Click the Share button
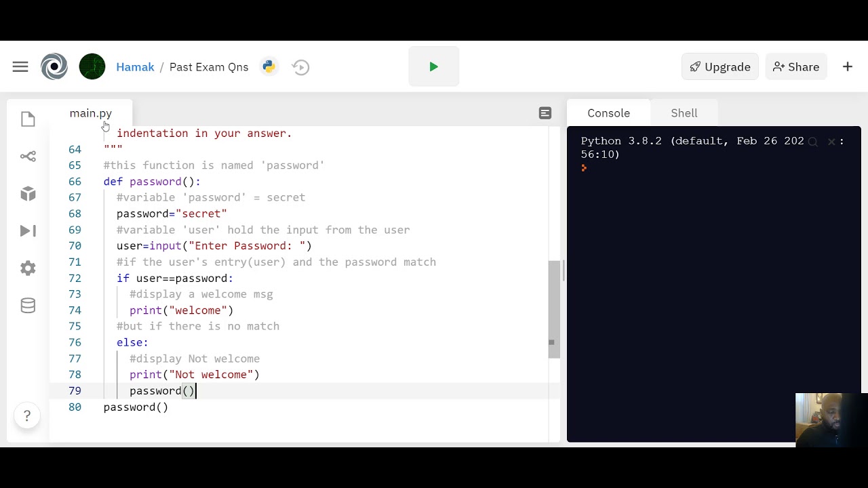Image resolution: width=868 pixels, height=488 pixels. click(x=796, y=66)
